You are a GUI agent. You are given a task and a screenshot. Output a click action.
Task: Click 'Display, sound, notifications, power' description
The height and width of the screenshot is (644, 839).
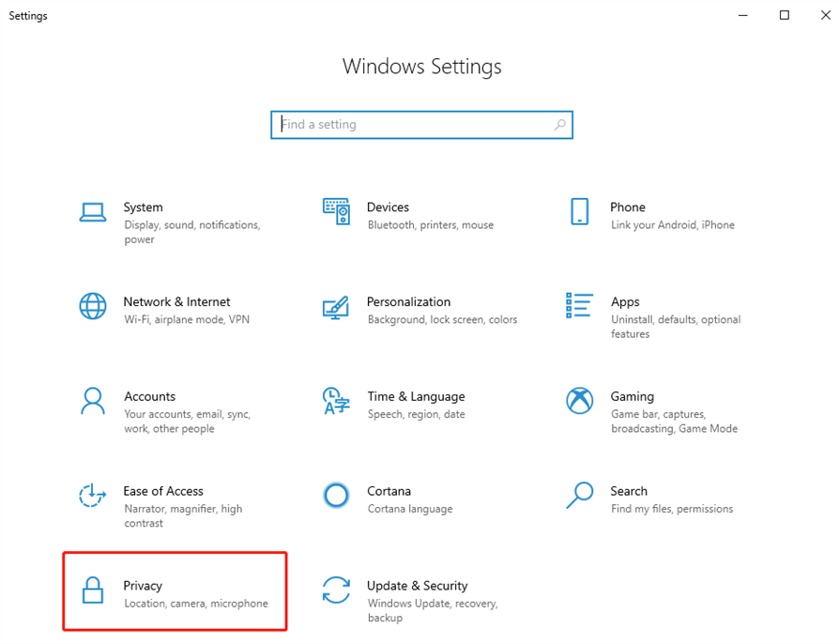click(x=192, y=232)
